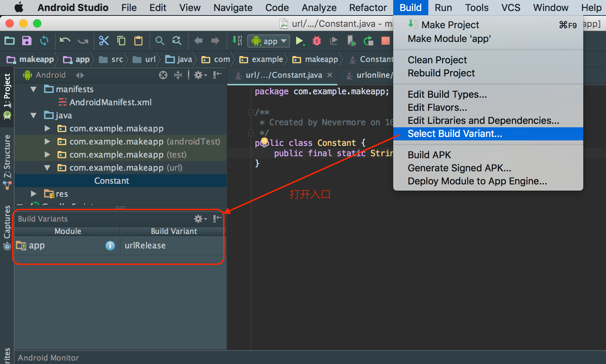Copy using the toolbar copy icon
Screen dimensions: 606x364
tap(121, 41)
